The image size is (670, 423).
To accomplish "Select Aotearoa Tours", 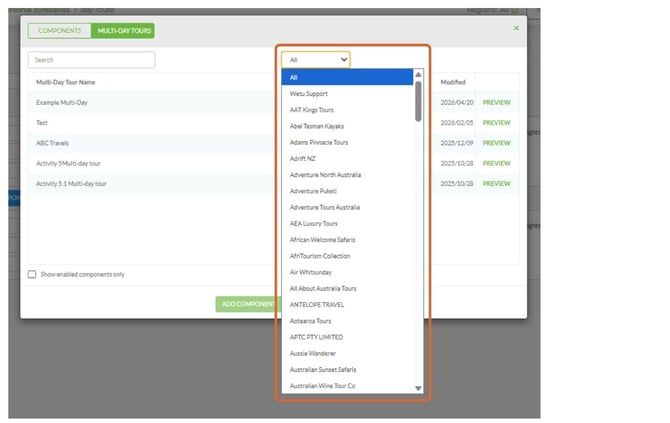I will tap(347, 321).
